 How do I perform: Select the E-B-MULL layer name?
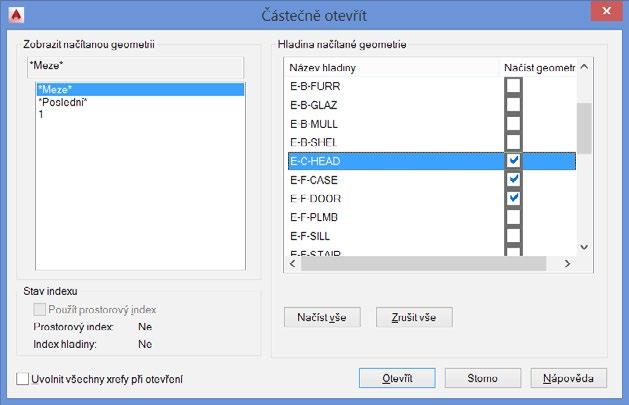pyautogui.click(x=314, y=124)
